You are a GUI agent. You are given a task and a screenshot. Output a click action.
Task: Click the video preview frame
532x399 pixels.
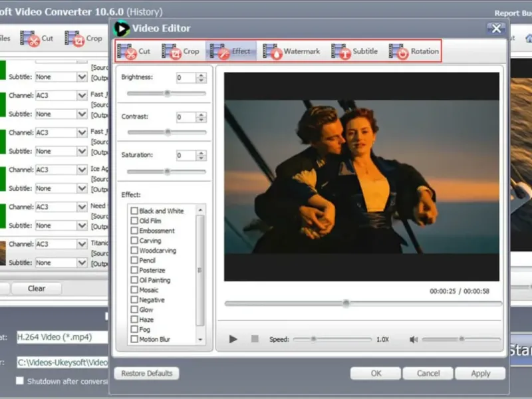click(x=361, y=176)
